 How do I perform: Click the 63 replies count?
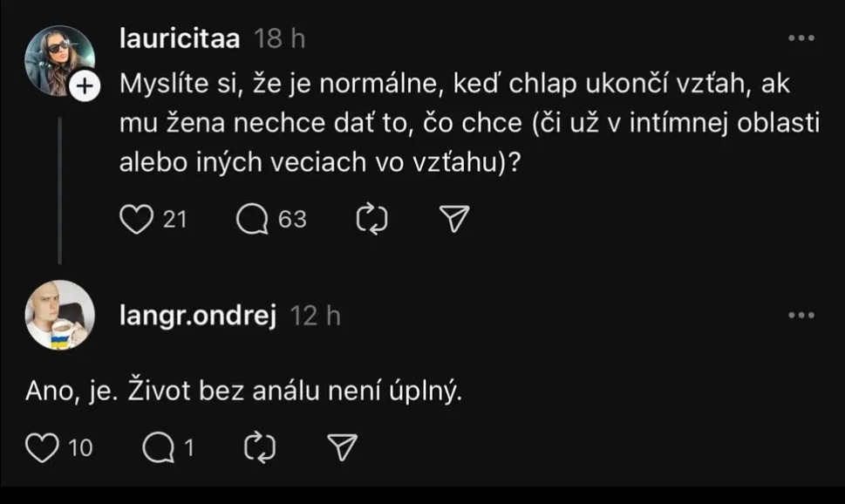pos(292,220)
